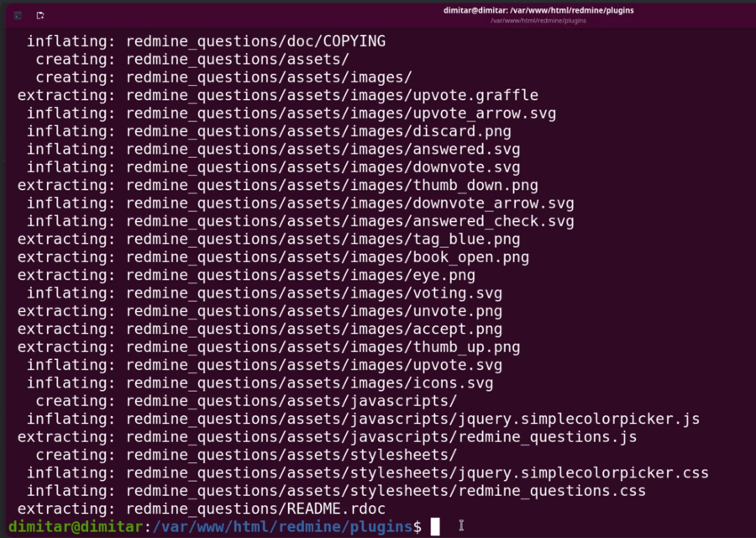Click the path redmine_questions/assets/ on creating line
The image size is (756, 538).
[238, 60]
